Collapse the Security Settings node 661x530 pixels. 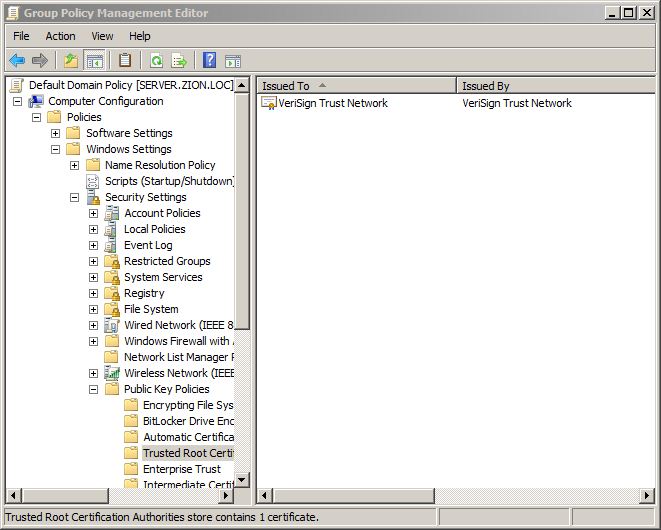pyautogui.click(x=75, y=197)
